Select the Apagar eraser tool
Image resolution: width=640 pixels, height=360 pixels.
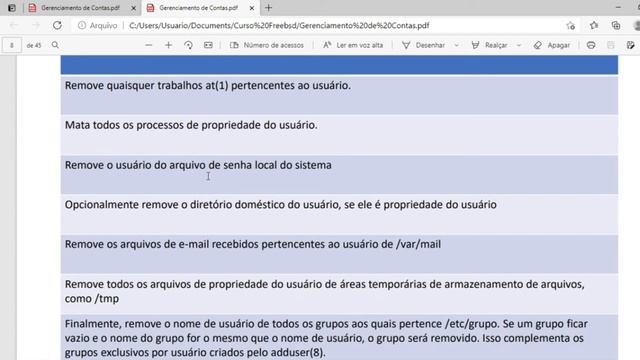[x=552, y=45]
